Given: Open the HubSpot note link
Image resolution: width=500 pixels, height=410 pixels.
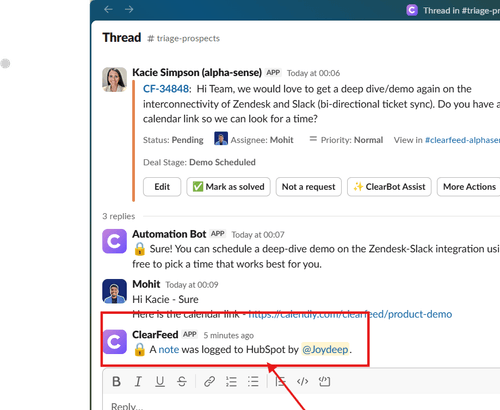Looking at the screenshot, I should pyautogui.click(x=169, y=349).
